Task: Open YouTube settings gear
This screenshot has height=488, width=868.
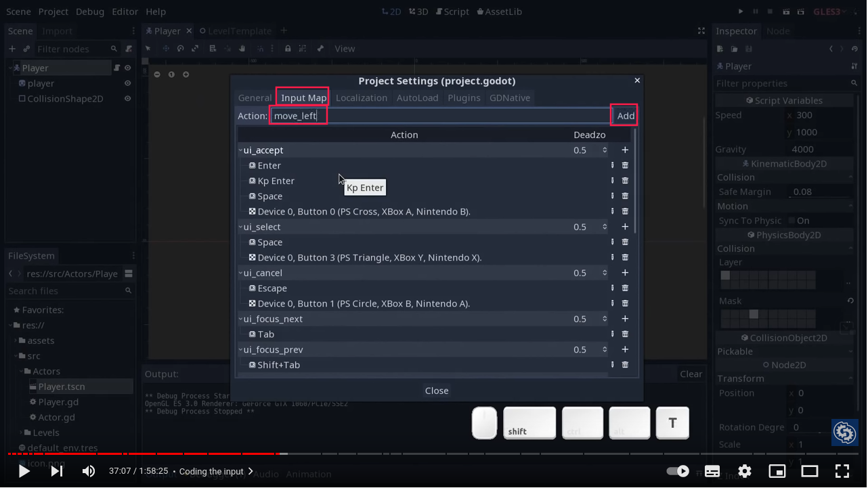Action: pyautogui.click(x=745, y=471)
